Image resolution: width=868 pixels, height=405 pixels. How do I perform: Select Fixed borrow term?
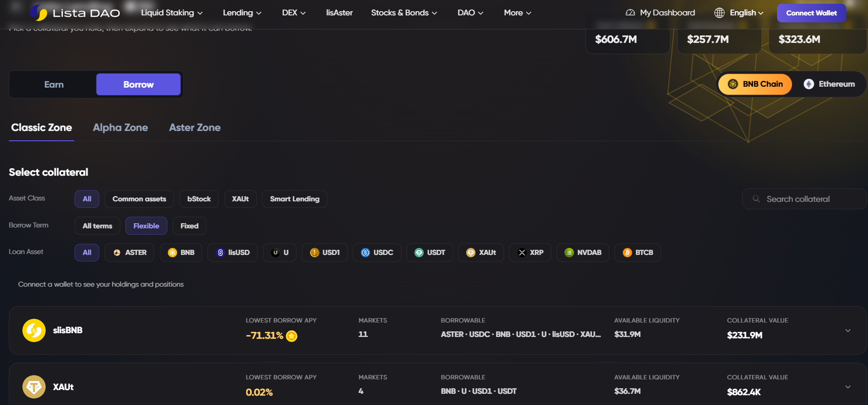(190, 226)
